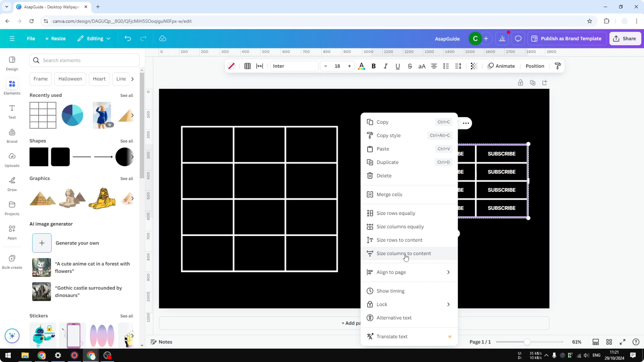Switch to the Draw panel
Viewport: 644px width, 362px height.
pos(12,184)
